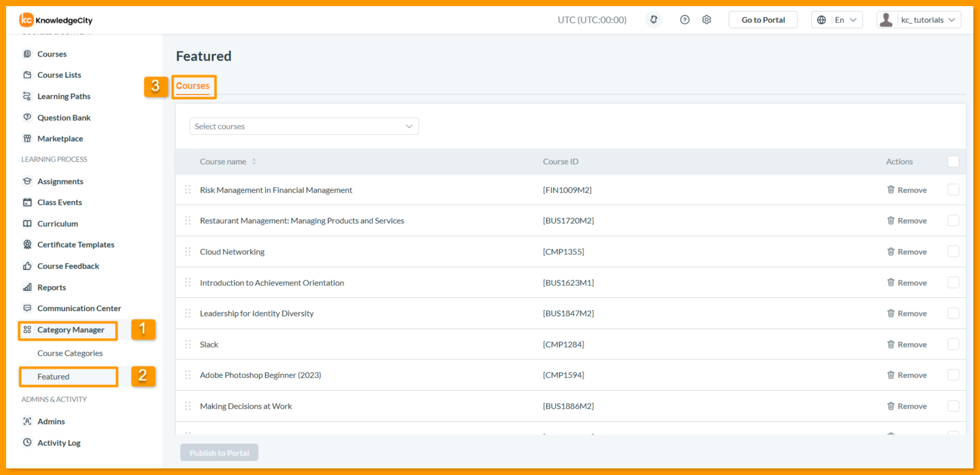Click the Course Feedback thumbs-up icon
The width and height of the screenshot is (980, 475).
(x=28, y=266)
